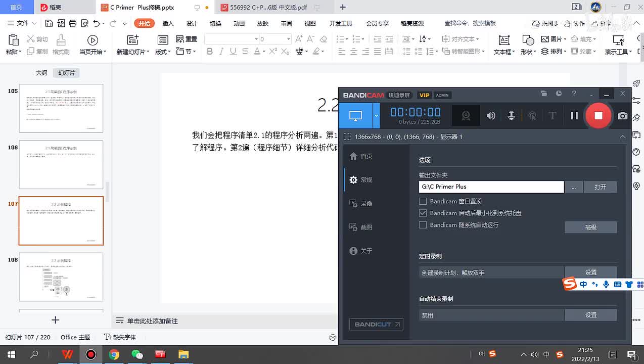Viewport: 644px width, 364px height.
Task: Open 关于 in Bandicam sidebar
Action: coord(361,251)
